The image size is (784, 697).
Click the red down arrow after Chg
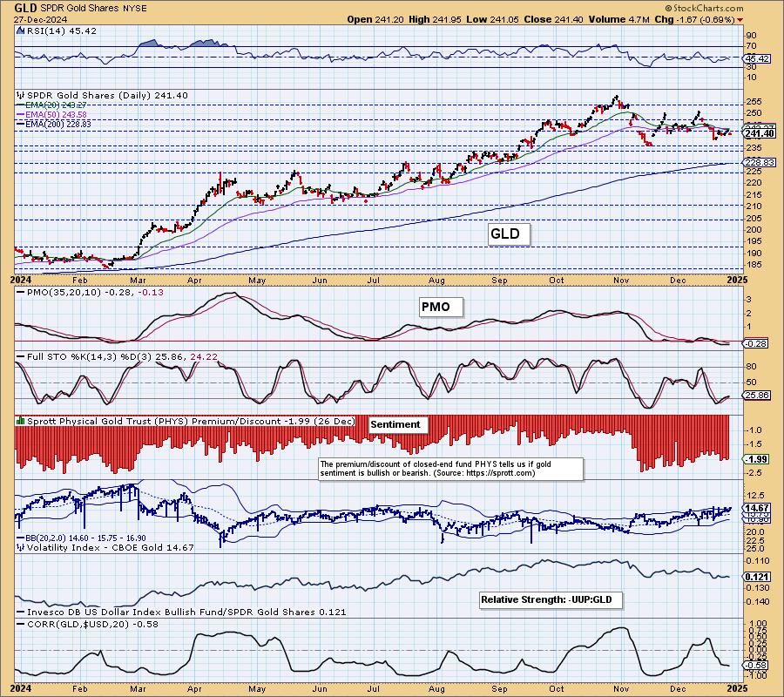740,20
